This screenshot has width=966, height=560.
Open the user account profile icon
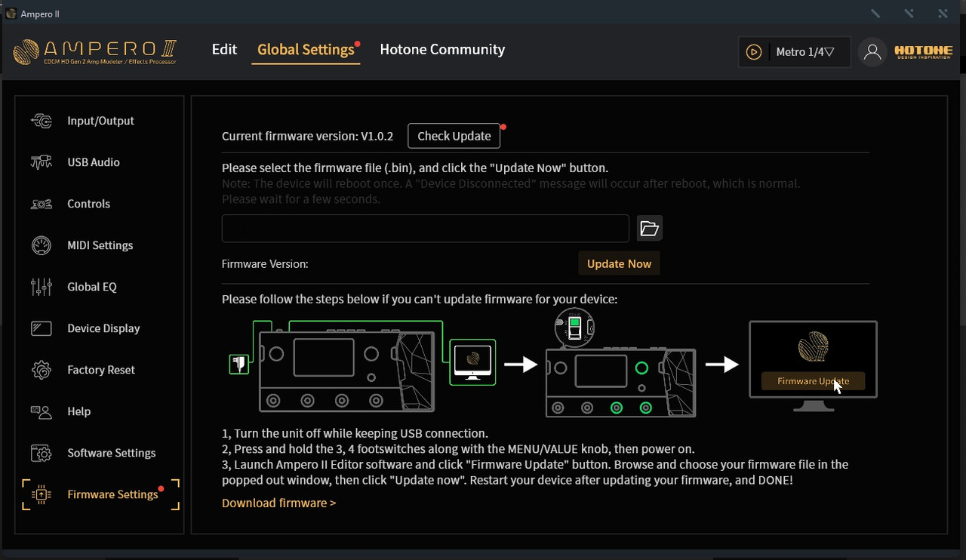coord(872,52)
